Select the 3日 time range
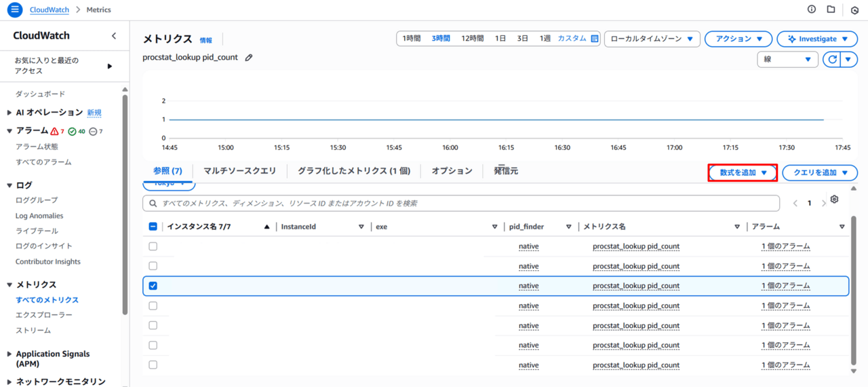 pyautogui.click(x=523, y=39)
